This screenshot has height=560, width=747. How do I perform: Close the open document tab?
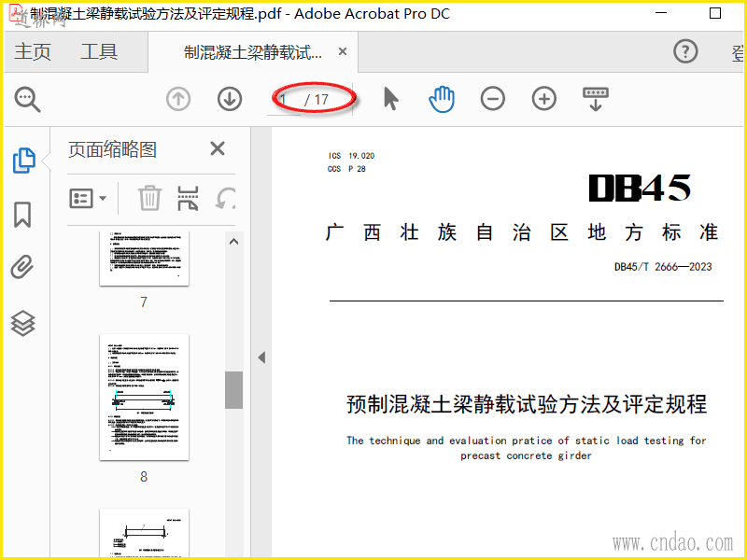343,51
